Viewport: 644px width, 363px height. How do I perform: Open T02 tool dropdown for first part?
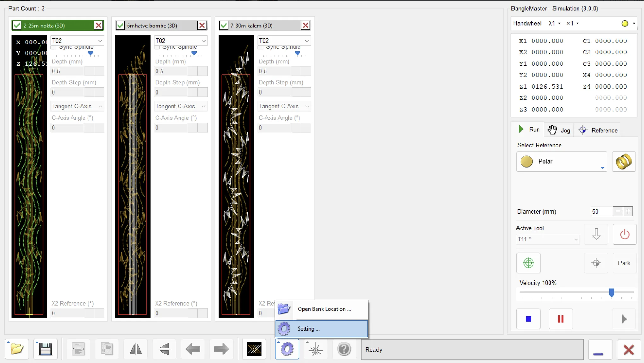100,41
